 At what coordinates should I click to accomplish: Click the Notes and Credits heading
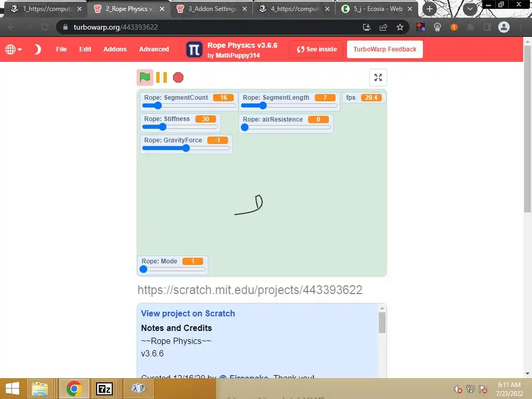coord(177,328)
